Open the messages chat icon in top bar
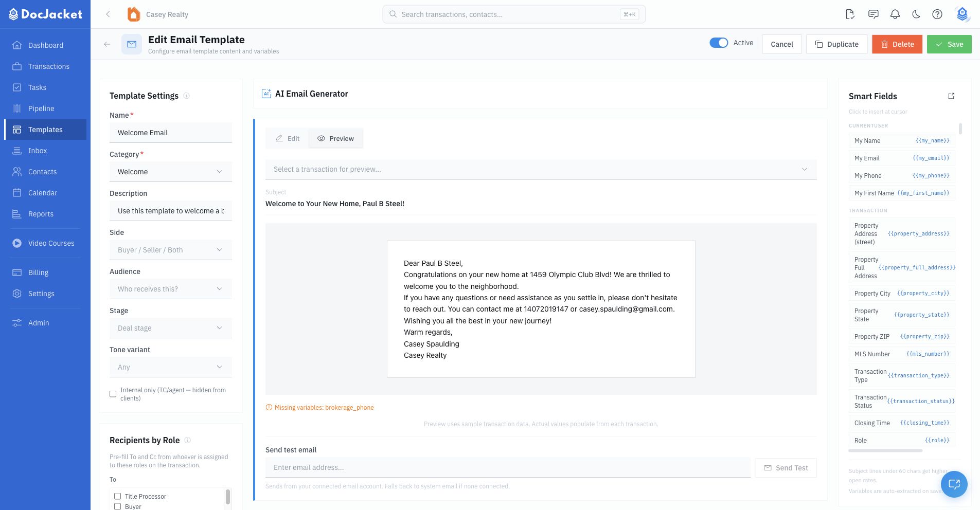Image resolution: width=980 pixels, height=510 pixels. pyautogui.click(x=873, y=14)
